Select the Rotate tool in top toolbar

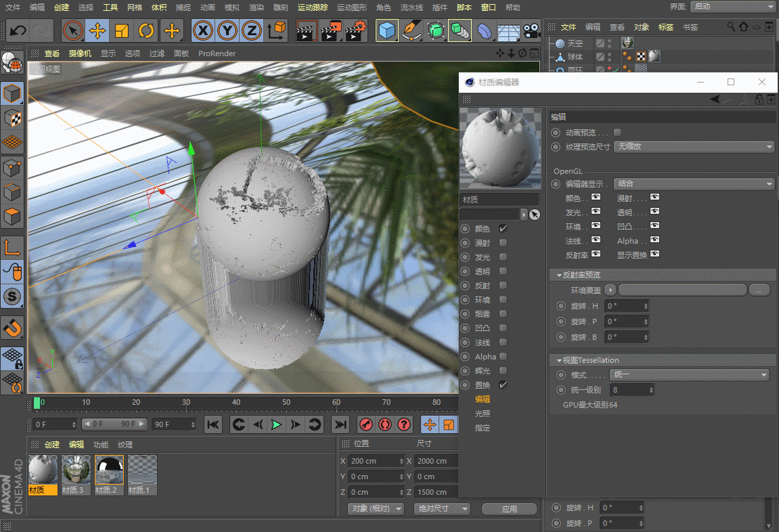point(146,30)
